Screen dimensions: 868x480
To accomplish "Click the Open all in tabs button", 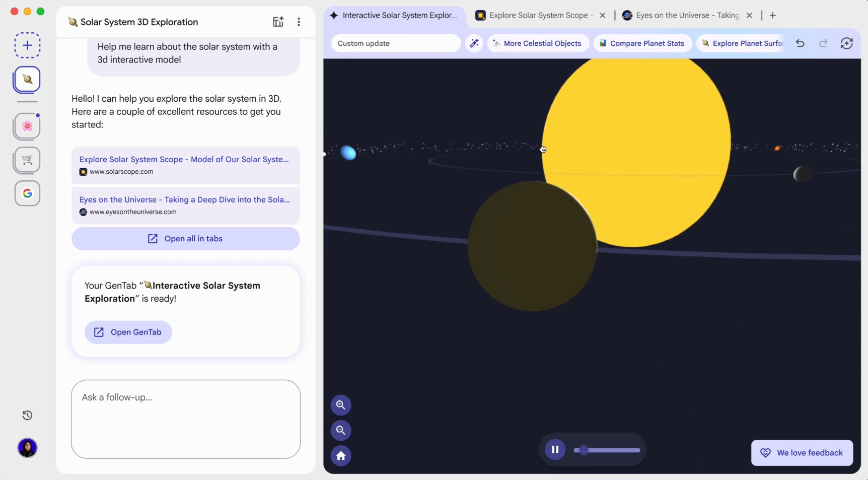I will click(x=186, y=239).
